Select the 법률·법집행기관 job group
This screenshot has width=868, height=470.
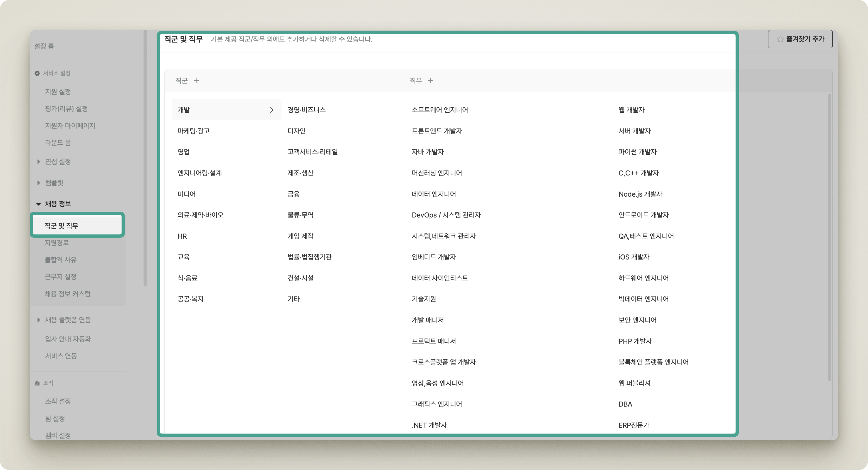(x=309, y=257)
